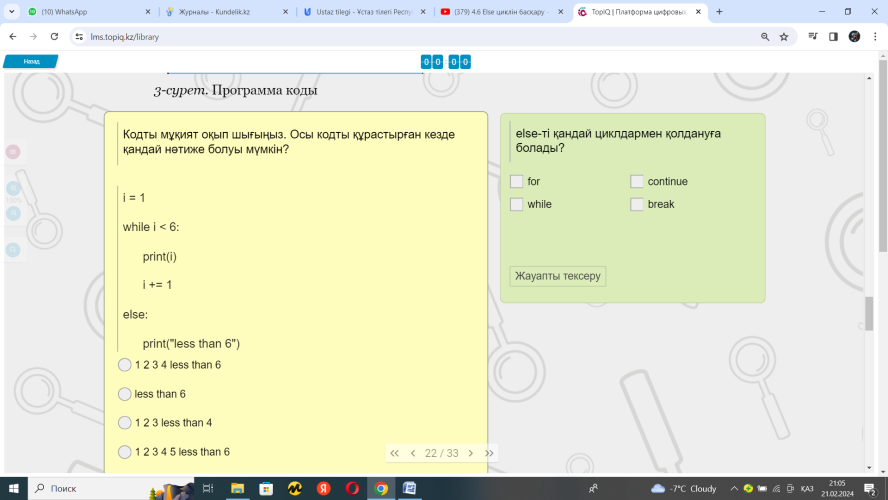Open the notification center icon
This screenshot has height=500, width=888.
coord(870,488)
